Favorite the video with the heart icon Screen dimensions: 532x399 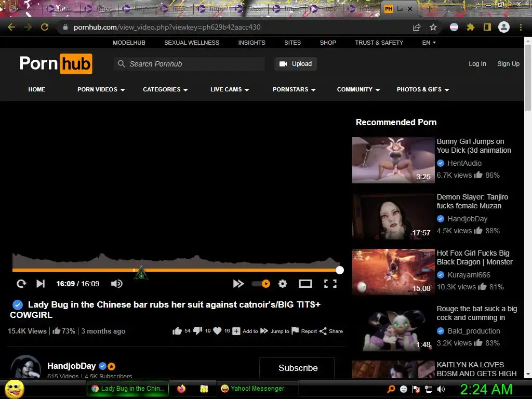click(218, 331)
